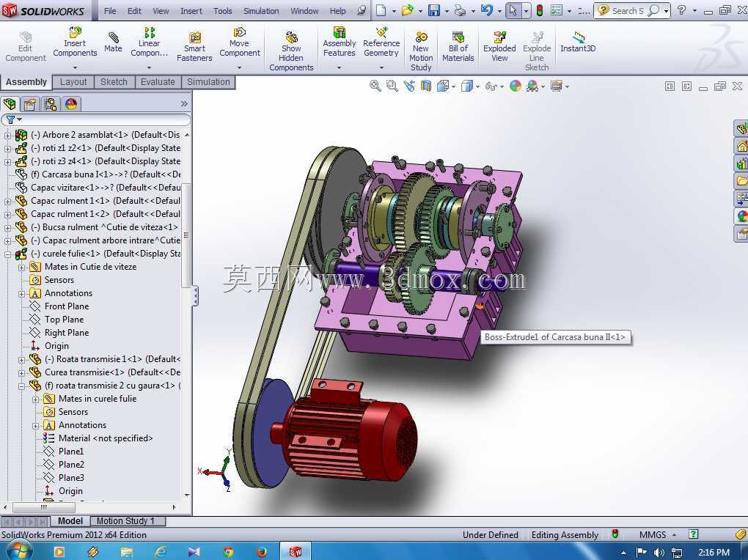Open the DisplayManager tab
This screenshot has width=748, height=560.
(71, 104)
